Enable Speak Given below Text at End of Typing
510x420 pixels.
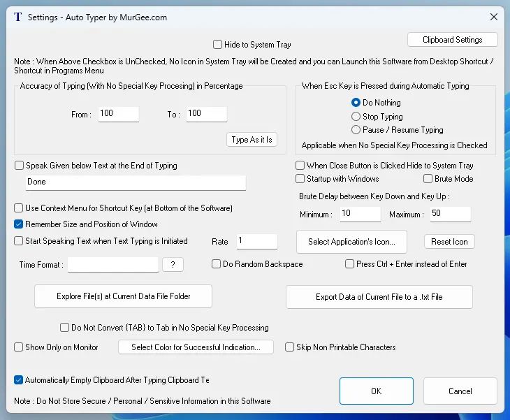(x=19, y=166)
